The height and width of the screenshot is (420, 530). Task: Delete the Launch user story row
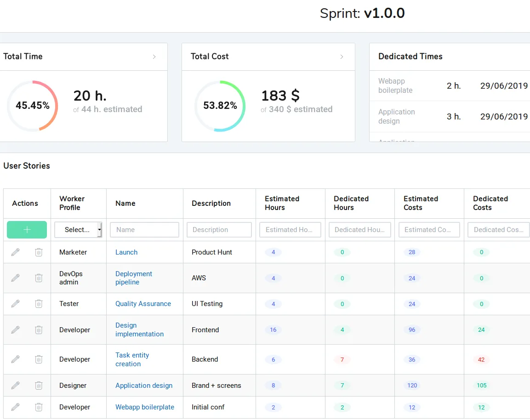(x=39, y=252)
